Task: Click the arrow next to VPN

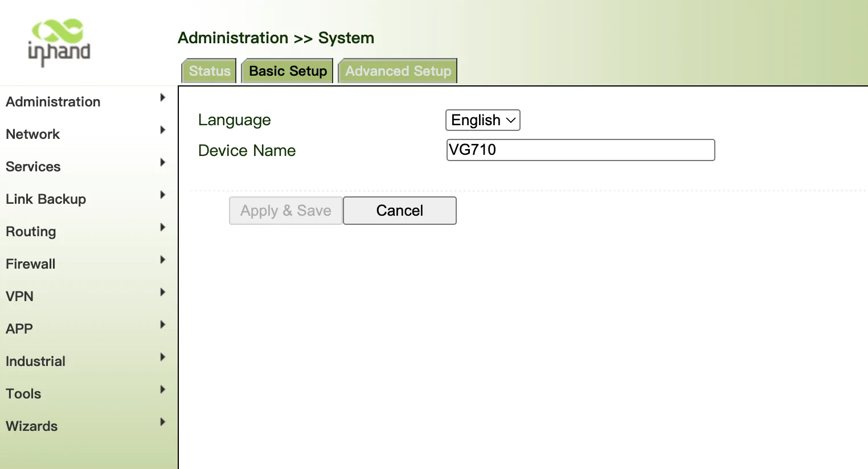Action: click(x=163, y=292)
